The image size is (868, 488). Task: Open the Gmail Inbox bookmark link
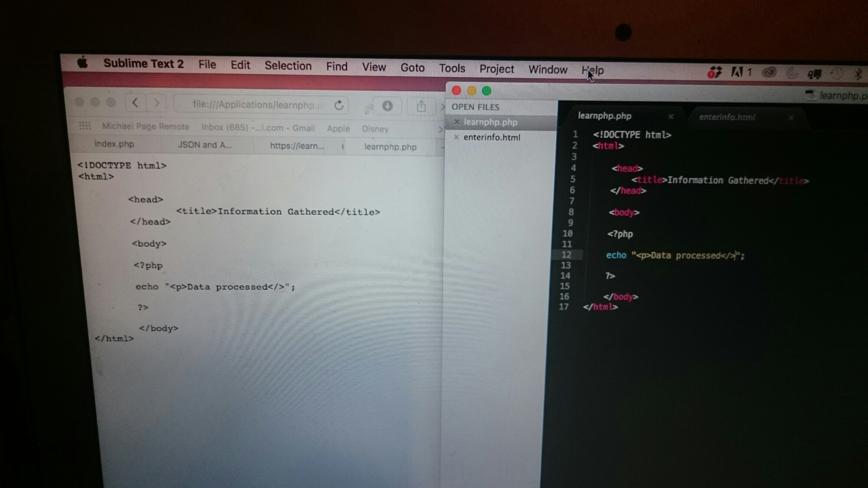258,128
